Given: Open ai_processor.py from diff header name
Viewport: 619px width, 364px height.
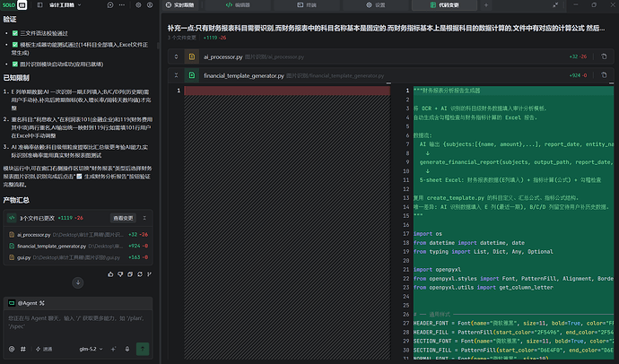Looking at the screenshot, I should [222, 56].
